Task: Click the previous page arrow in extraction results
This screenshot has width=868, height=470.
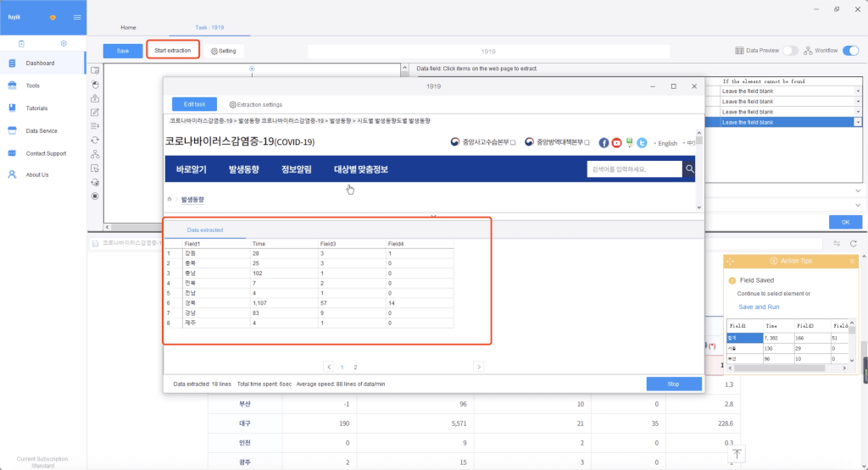Action: [x=329, y=367]
